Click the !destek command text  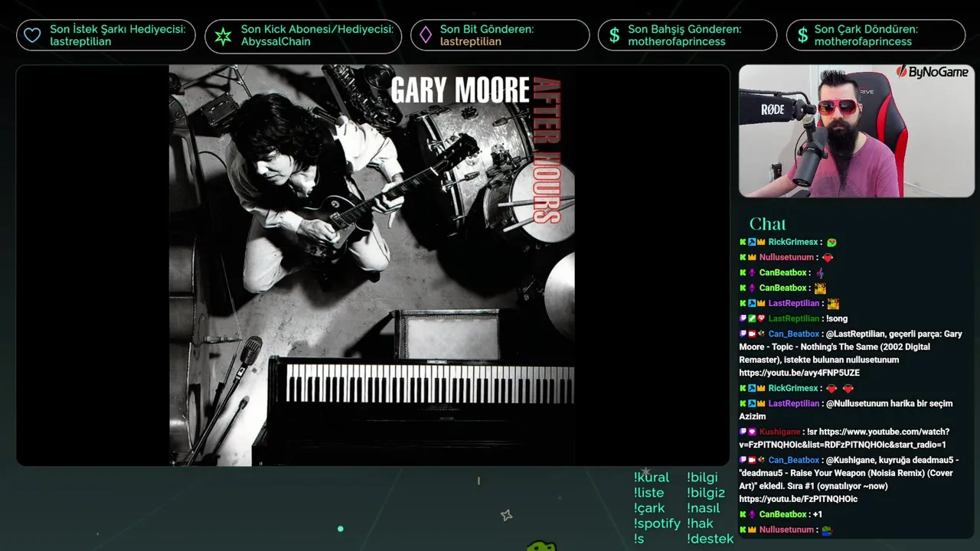point(710,539)
